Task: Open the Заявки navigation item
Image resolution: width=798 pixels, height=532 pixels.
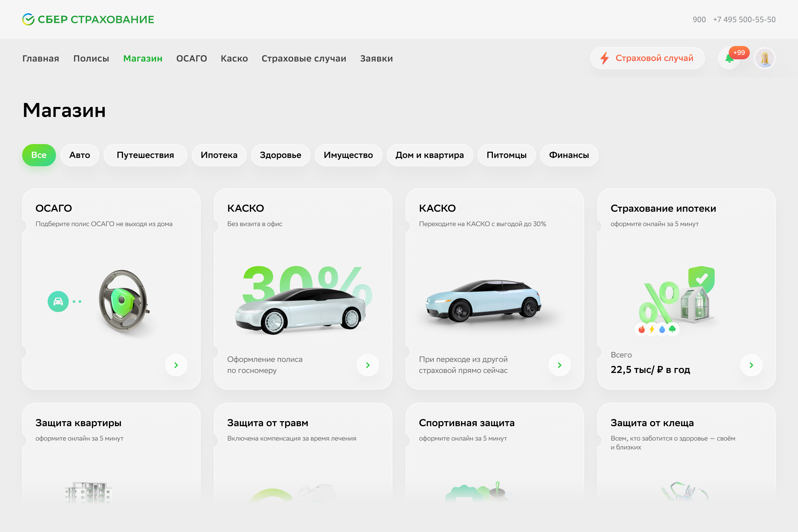Action: pos(376,58)
